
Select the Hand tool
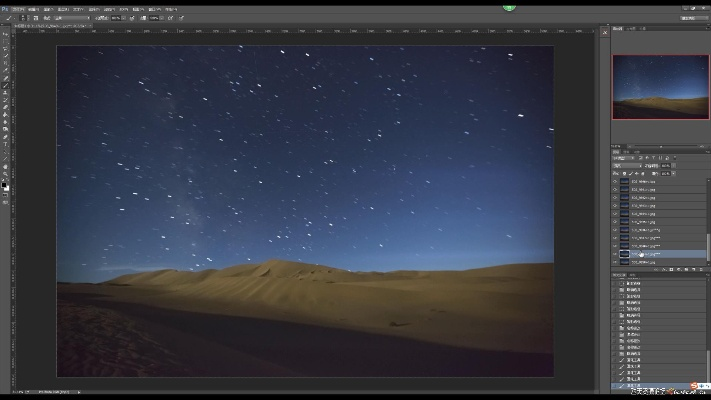tap(5, 166)
